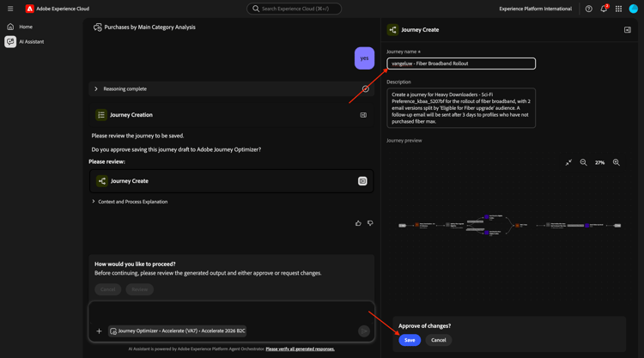
Task: Click the Journey preview label
Action: click(x=404, y=141)
